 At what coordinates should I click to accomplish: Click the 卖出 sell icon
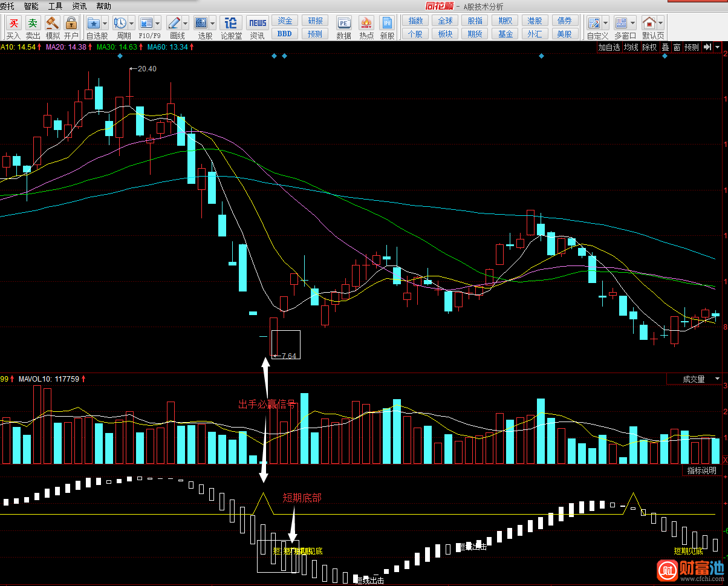point(33,23)
